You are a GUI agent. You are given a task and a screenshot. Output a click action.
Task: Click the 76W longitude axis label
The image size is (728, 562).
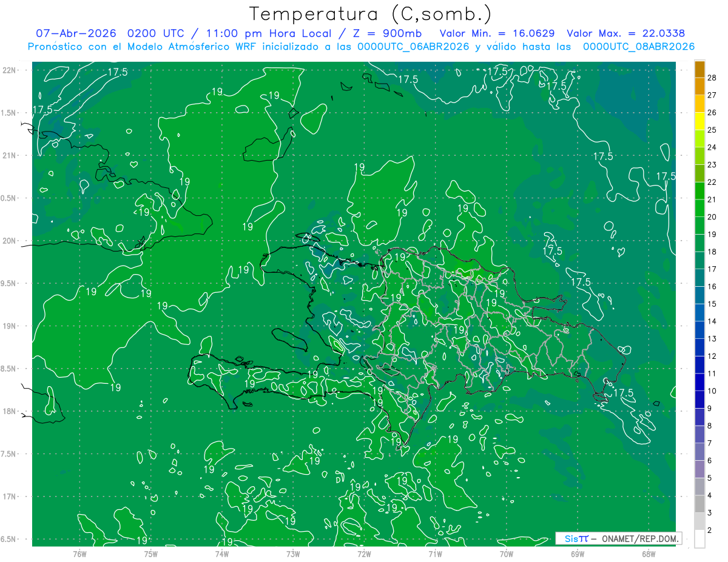click(79, 554)
